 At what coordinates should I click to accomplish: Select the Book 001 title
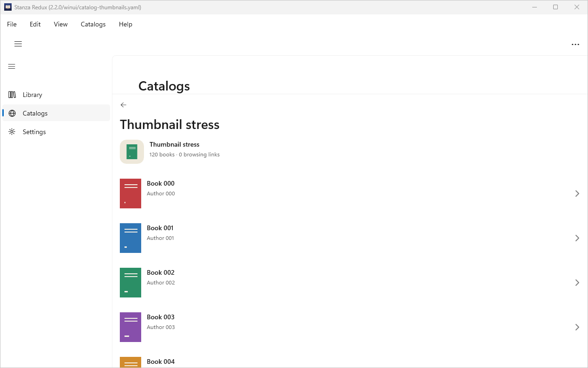(160, 228)
